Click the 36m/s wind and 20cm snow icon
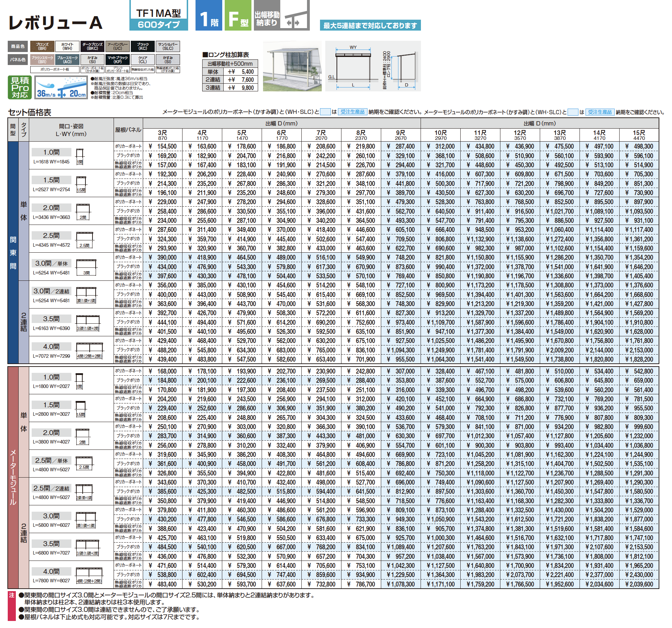 click(x=61, y=87)
